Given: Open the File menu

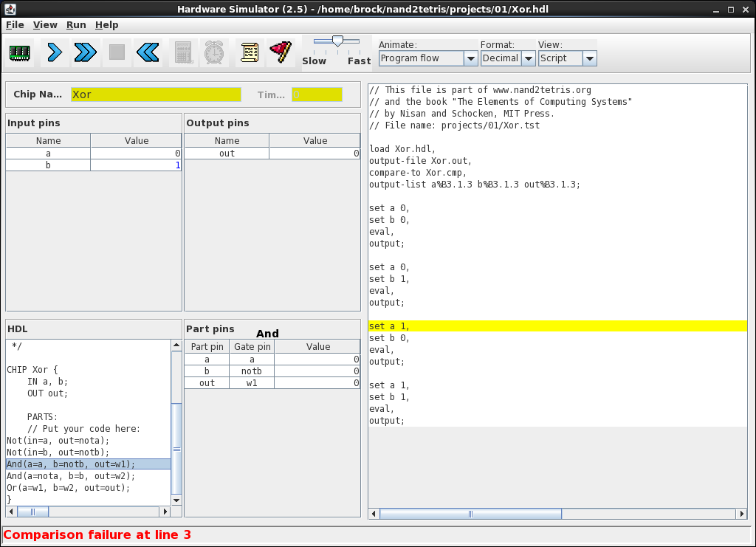Looking at the screenshot, I should pos(15,24).
